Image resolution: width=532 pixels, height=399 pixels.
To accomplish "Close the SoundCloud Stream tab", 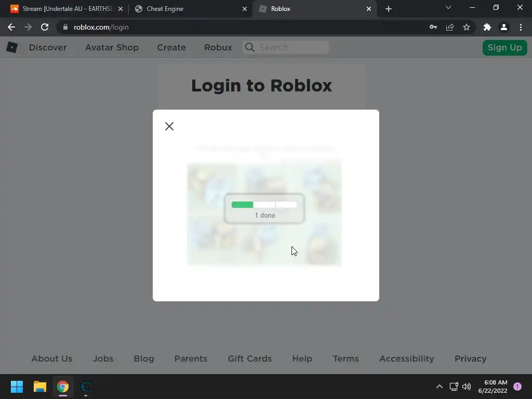I will coord(121,9).
